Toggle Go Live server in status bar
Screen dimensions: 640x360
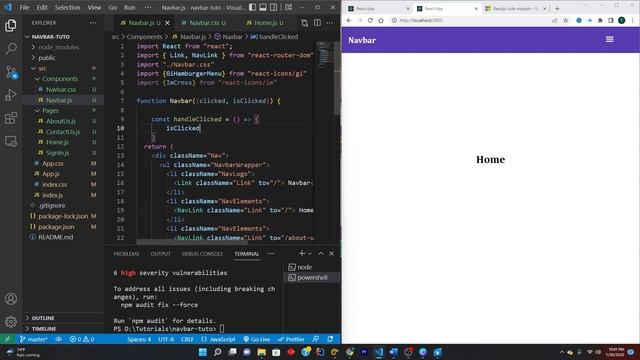257,339
